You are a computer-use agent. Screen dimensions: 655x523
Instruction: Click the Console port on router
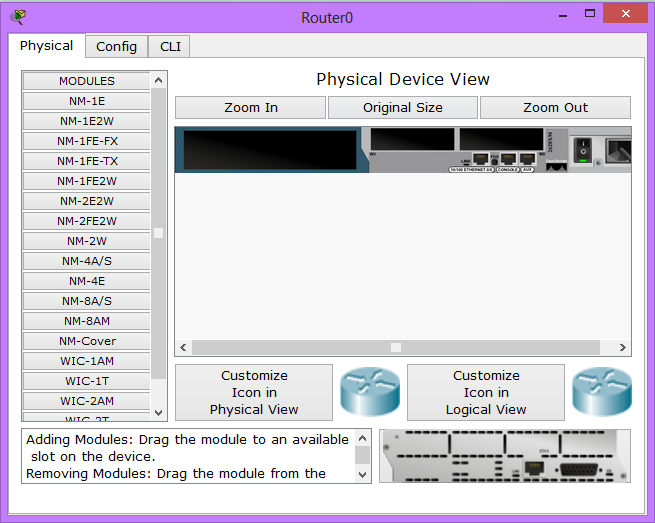[x=508, y=159]
